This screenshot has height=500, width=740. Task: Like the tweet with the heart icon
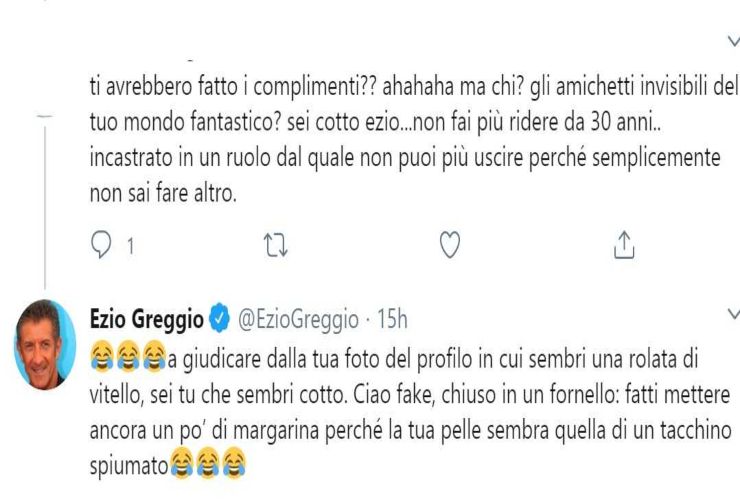(450, 242)
